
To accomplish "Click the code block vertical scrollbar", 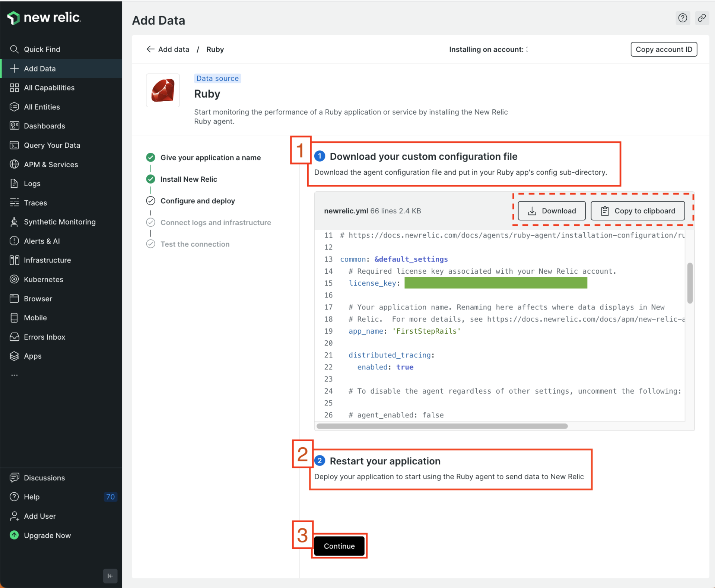I will click(x=690, y=283).
